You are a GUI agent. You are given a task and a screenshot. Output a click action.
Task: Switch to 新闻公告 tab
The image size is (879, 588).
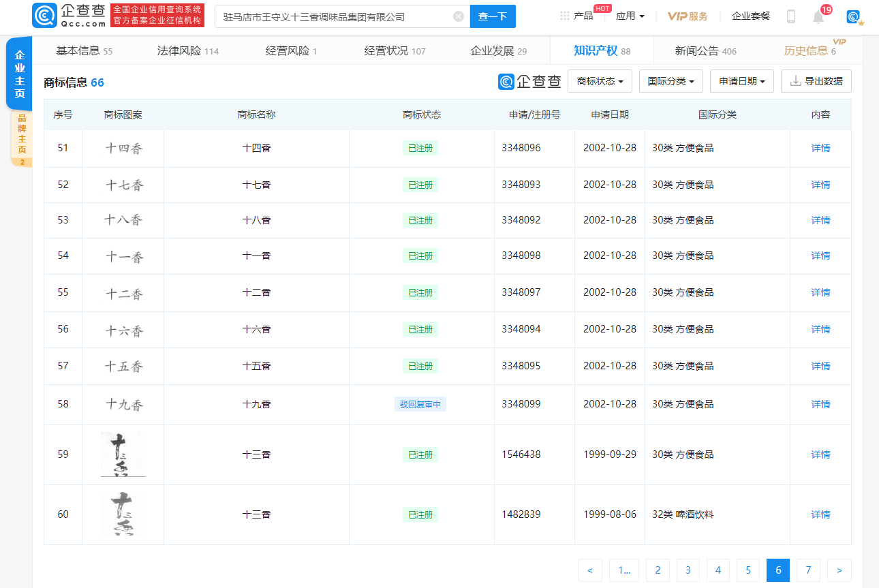click(x=706, y=50)
